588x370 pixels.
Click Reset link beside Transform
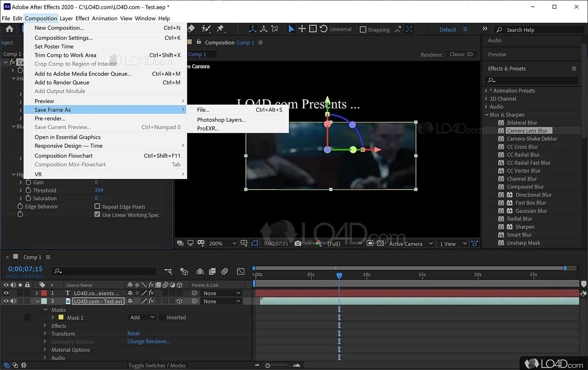coord(133,334)
